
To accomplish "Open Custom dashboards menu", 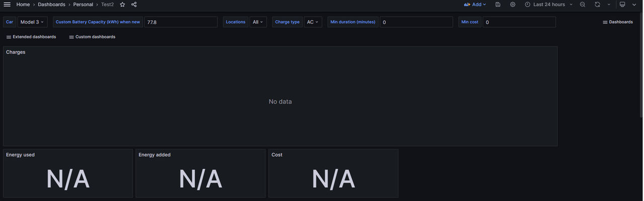I will coord(92,37).
